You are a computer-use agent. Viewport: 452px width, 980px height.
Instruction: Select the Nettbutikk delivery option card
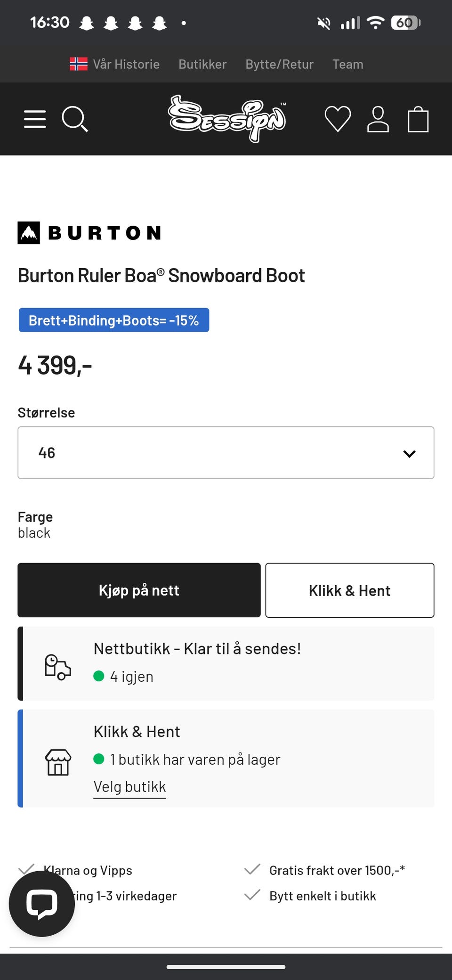tap(226, 663)
